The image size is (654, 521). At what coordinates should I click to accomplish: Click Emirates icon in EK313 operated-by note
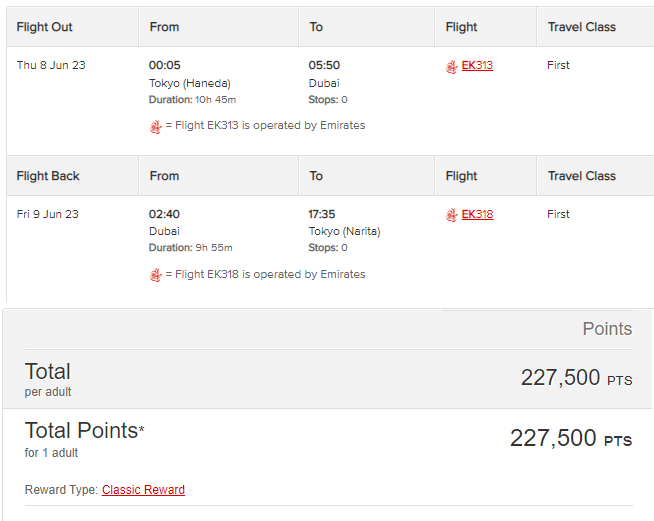point(156,127)
